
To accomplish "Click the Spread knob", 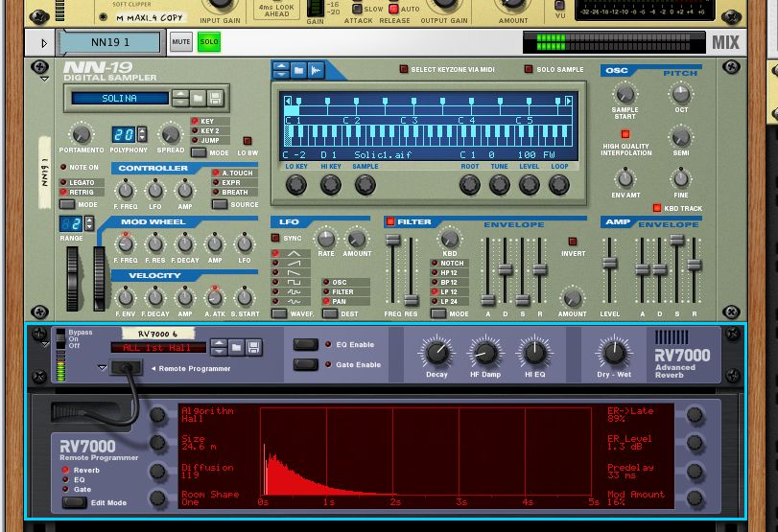I will click(x=170, y=134).
